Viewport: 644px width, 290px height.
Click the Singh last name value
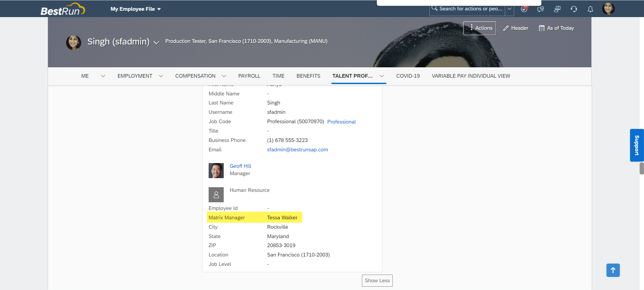273,103
